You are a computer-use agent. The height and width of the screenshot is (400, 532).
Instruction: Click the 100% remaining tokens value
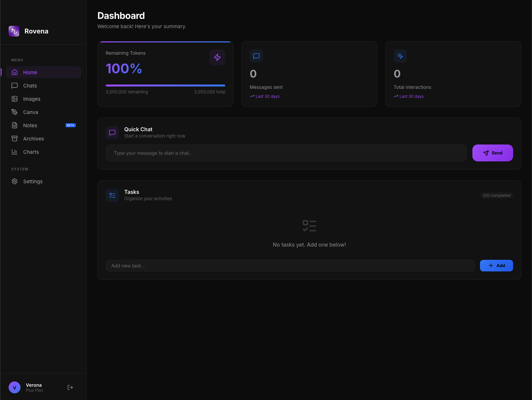(x=124, y=69)
